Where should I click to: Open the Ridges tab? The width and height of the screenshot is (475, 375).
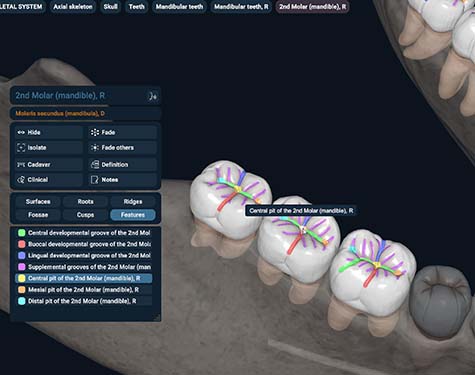[x=133, y=202]
